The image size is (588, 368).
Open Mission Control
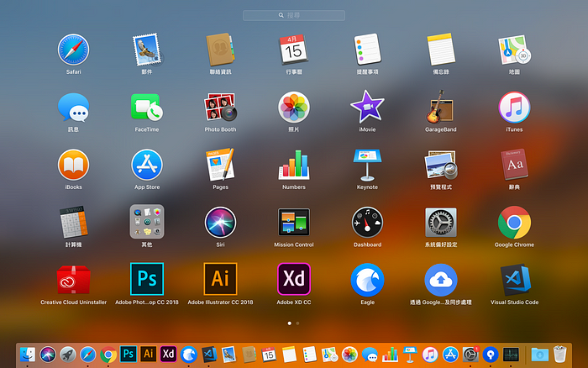[294, 222]
